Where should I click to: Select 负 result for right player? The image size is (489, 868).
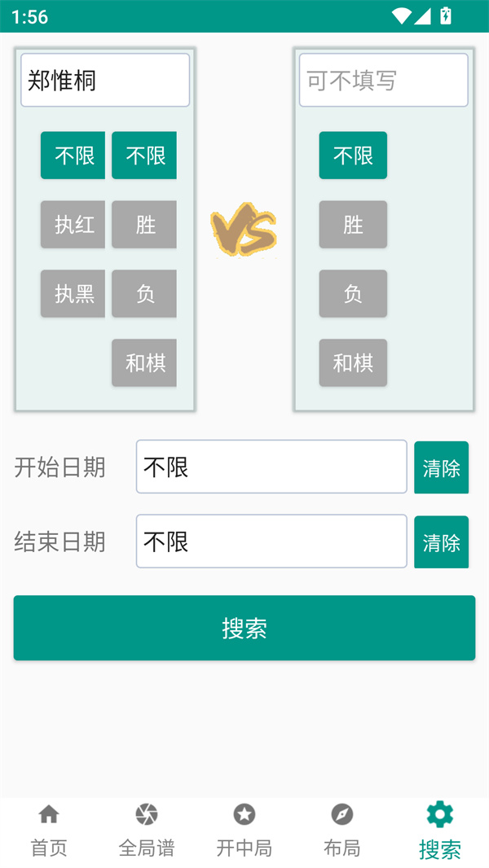(353, 294)
